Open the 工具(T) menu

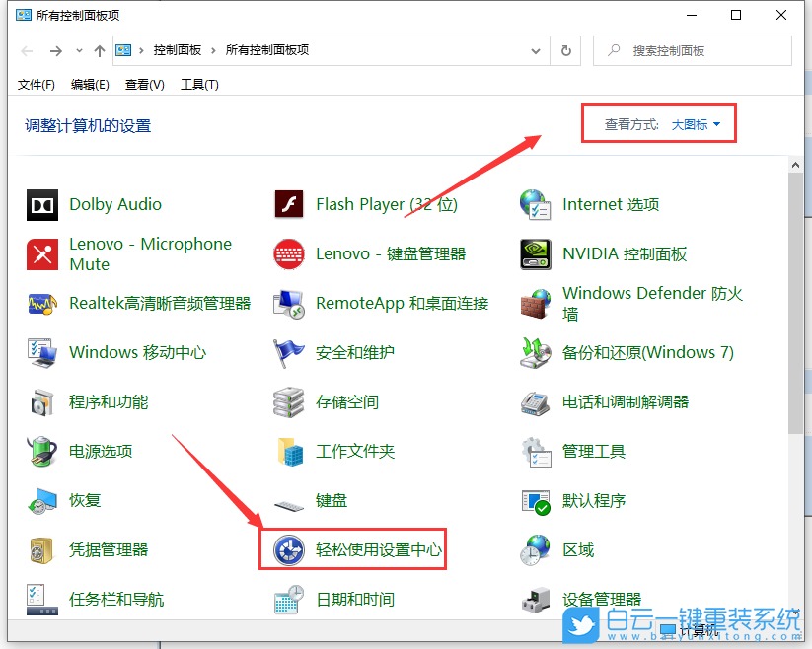point(199,84)
